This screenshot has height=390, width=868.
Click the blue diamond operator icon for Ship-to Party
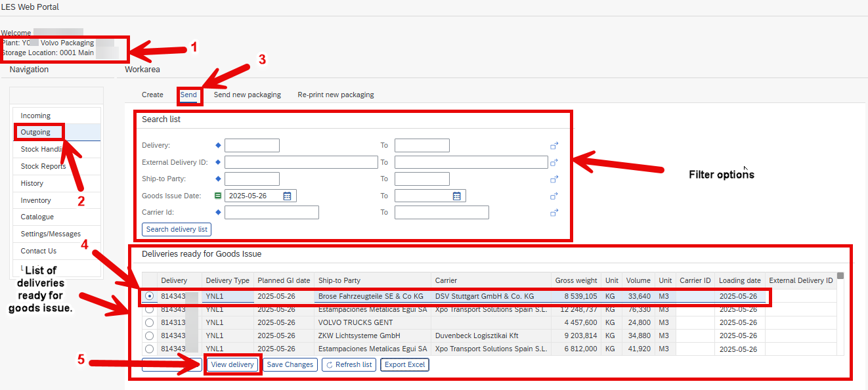[218, 179]
